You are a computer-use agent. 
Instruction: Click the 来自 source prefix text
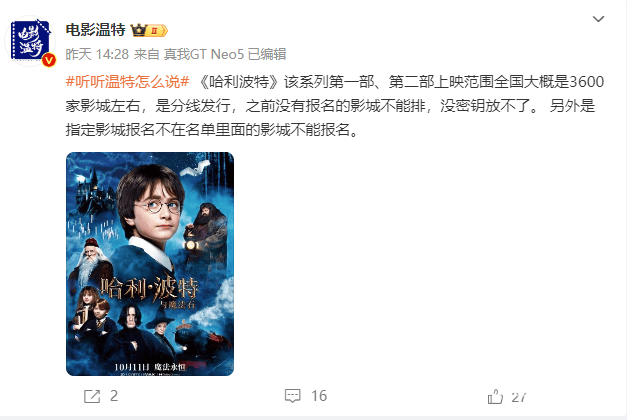pos(146,54)
